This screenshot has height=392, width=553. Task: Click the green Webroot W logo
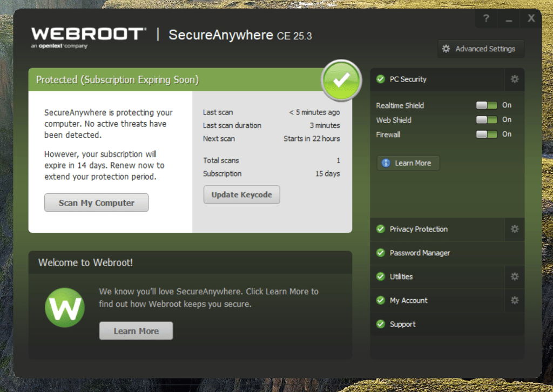pos(65,307)
